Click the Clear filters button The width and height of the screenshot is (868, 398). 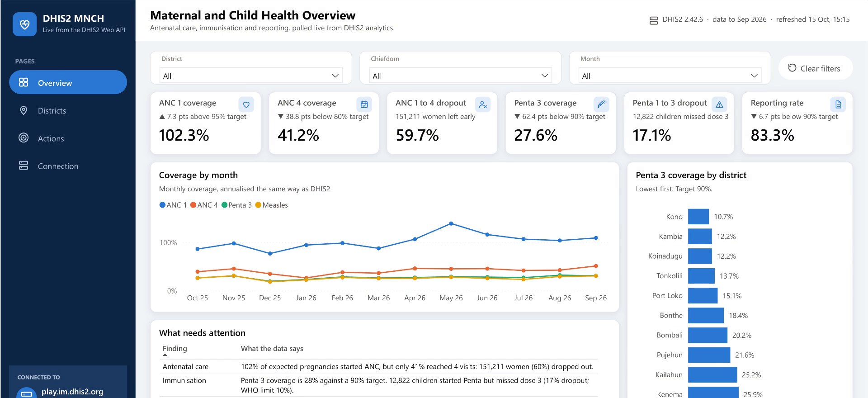coord(816,68)
